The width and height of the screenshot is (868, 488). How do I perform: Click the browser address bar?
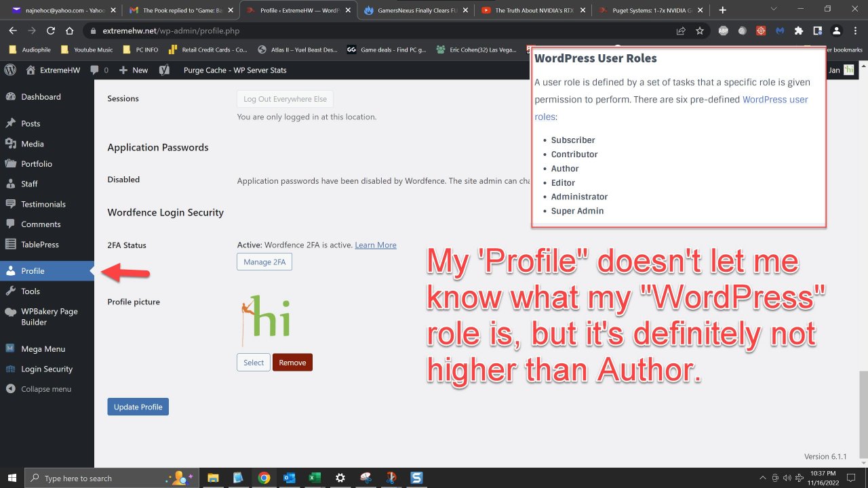point(380,30)
